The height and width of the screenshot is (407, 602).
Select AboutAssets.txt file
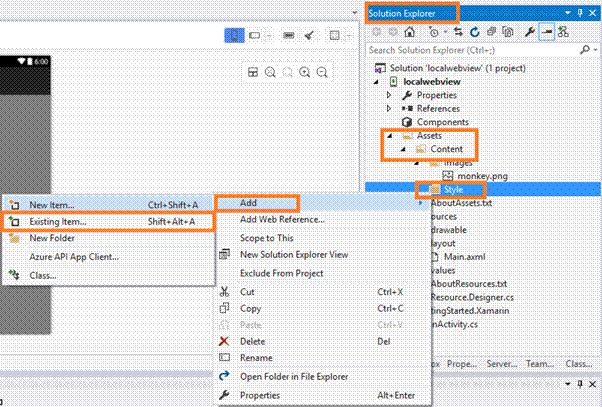pos(461,203)
